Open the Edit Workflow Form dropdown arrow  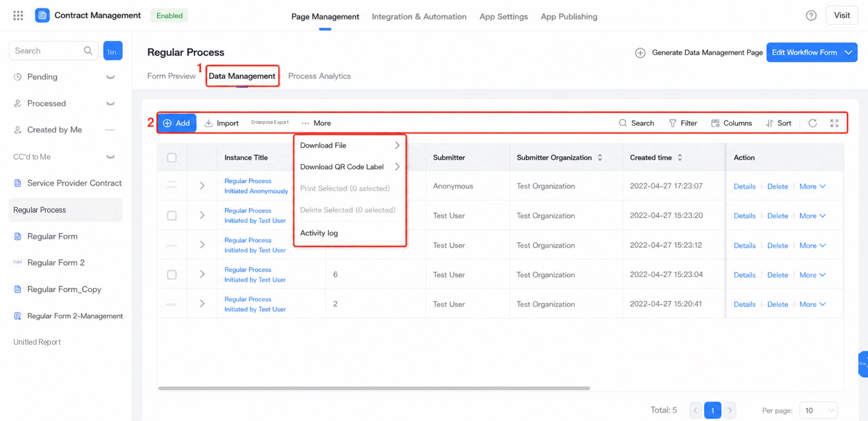tap(848, 52)
